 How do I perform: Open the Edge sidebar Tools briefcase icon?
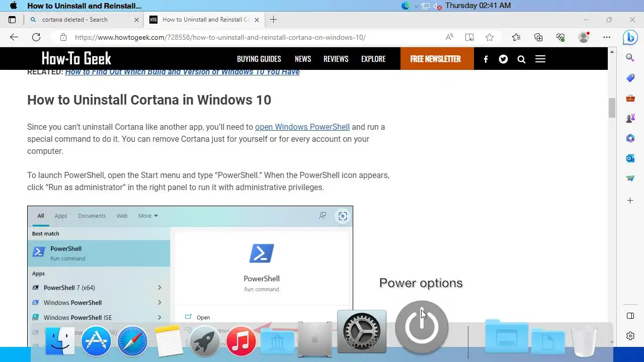point(630,98)
